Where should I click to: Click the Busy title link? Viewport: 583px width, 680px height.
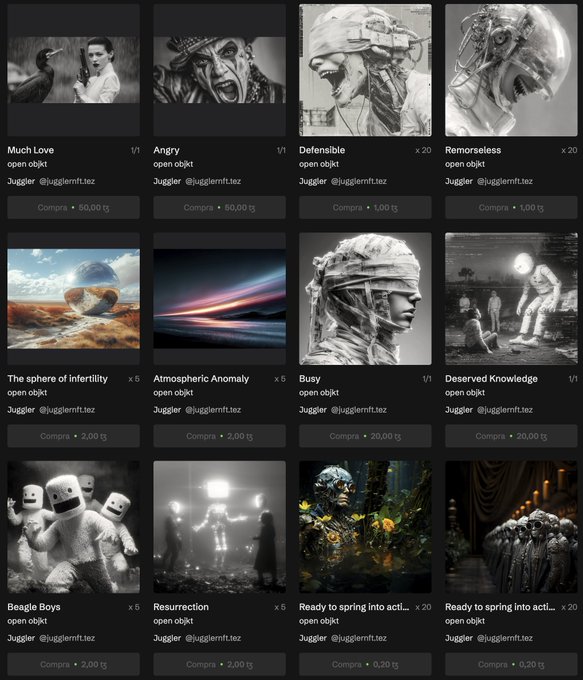(x=310, y=379)
